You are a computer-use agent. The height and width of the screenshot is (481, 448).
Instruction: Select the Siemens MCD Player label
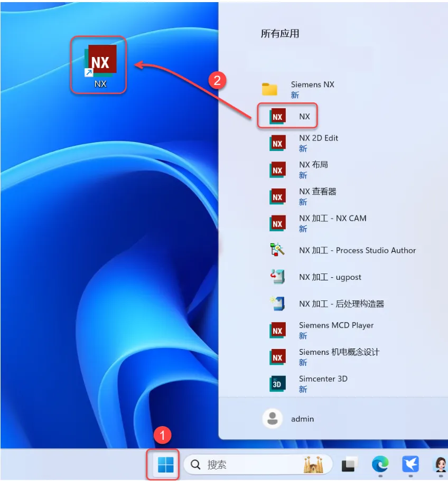(337, 325)
